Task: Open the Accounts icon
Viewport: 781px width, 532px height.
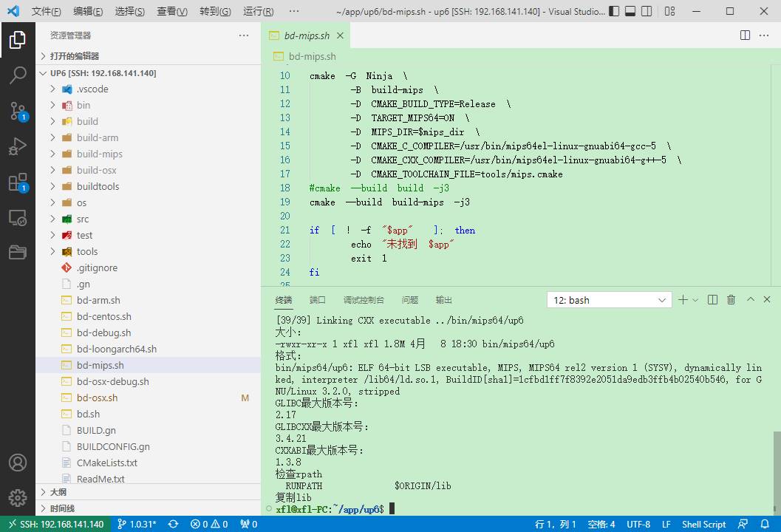Action: pyautogui.click(x=18, y=463)
